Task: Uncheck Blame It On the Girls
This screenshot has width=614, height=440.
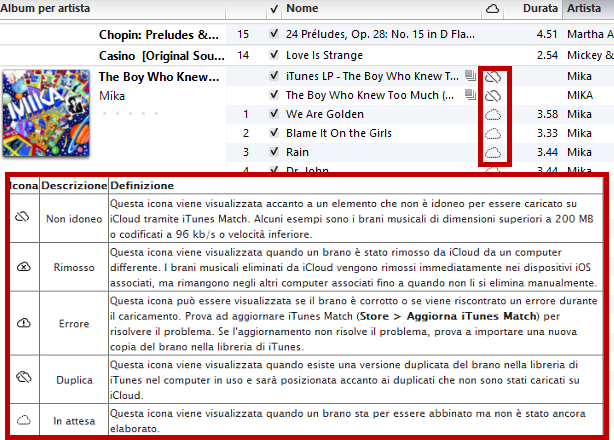Action: coord(274,133)
